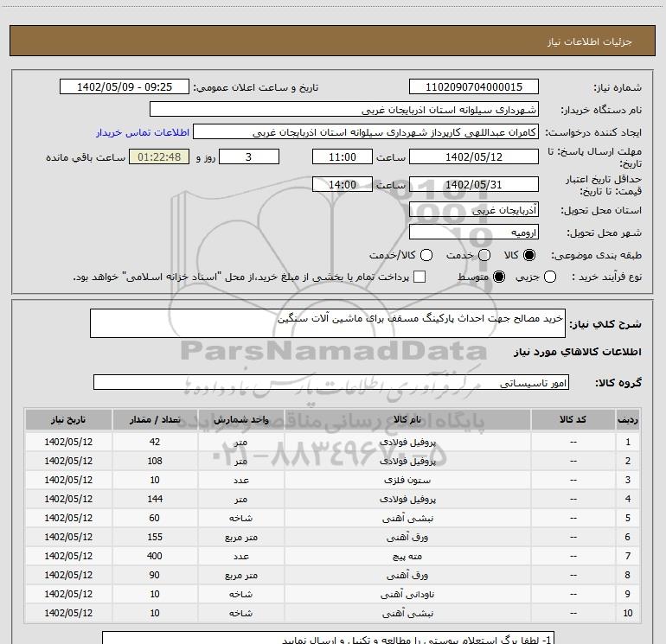Click unit عدد in row 7
This screenshot has height=644, width=666.
coord(240,556)
